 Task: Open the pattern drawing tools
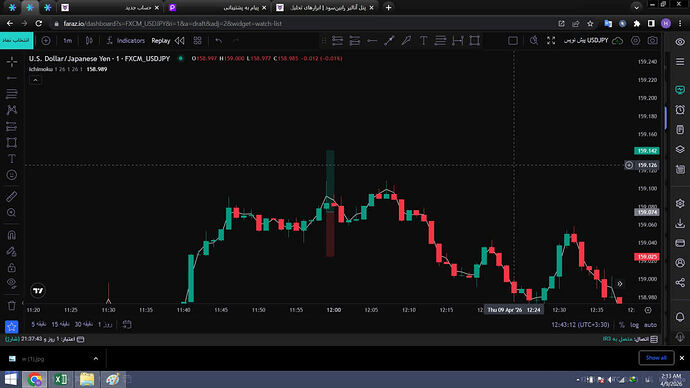[x=12, y=110]
